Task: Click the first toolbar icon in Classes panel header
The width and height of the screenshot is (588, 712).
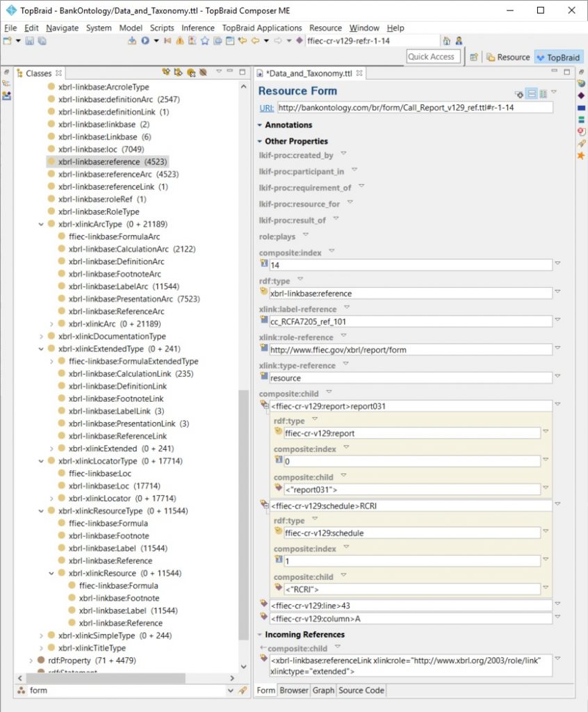Action: pos(166,72)
